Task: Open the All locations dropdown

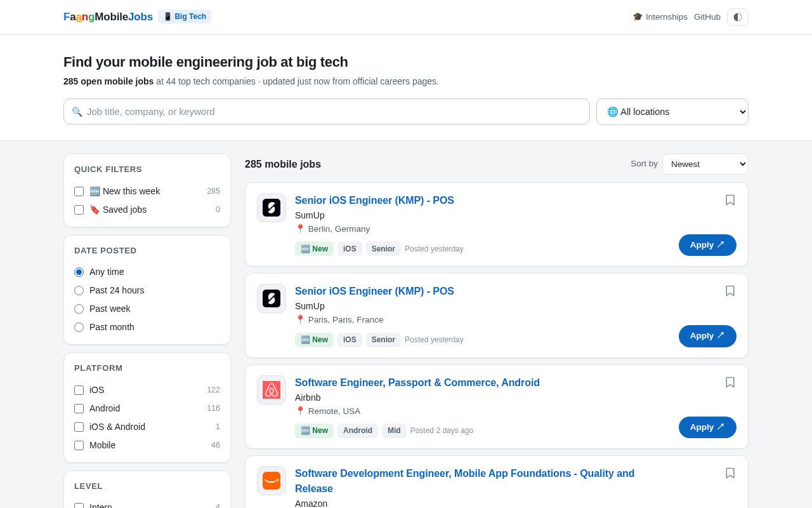Action: click(672, 112)
